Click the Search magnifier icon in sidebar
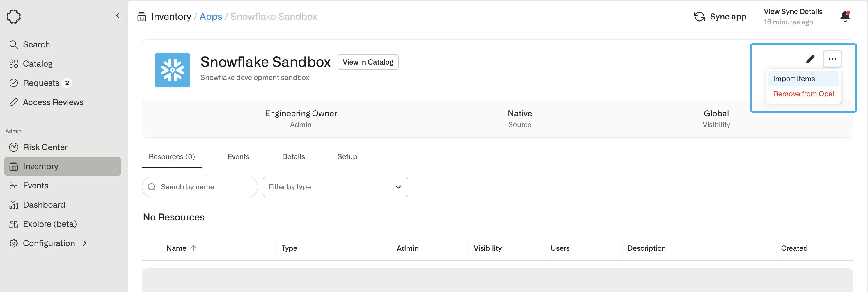This screenshot has height=292, width=868. click(13, 44)
